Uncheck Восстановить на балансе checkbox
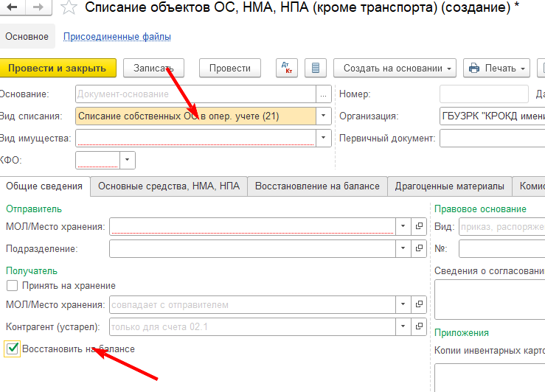The image size is (545, 392). pos(12,349)
